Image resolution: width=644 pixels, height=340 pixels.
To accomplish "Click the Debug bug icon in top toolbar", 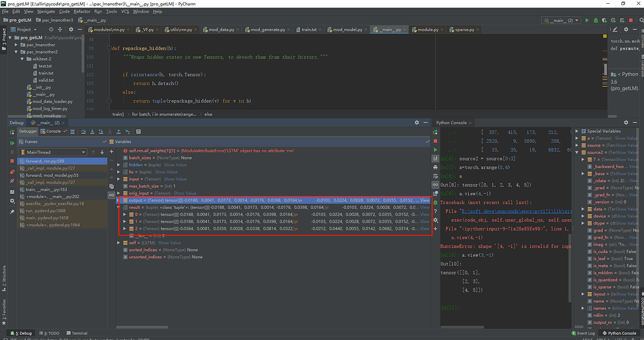I will click(x=595, y=20).
